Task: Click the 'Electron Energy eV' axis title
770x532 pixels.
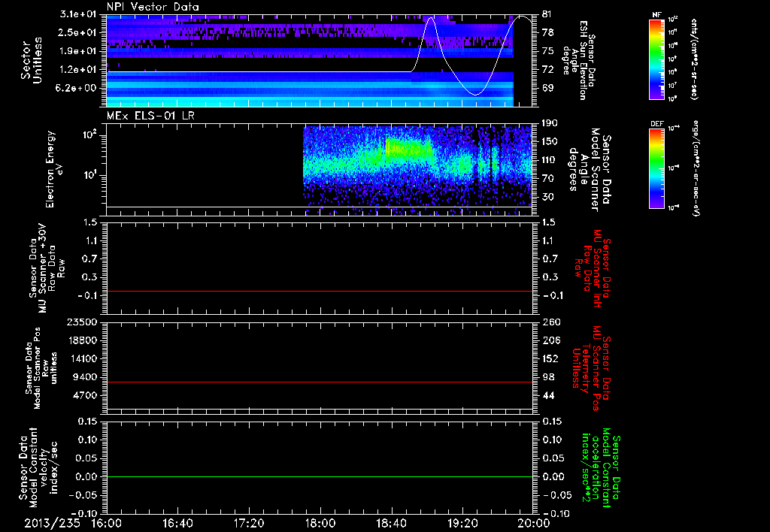Action: coord(53,169)
